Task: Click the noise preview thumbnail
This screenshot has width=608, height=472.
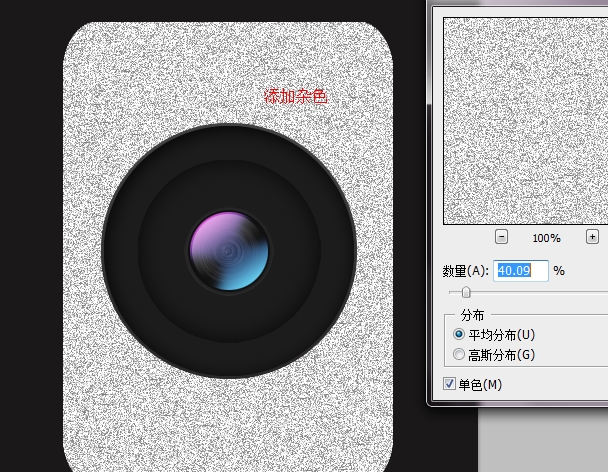Action: tap(525, 120)
